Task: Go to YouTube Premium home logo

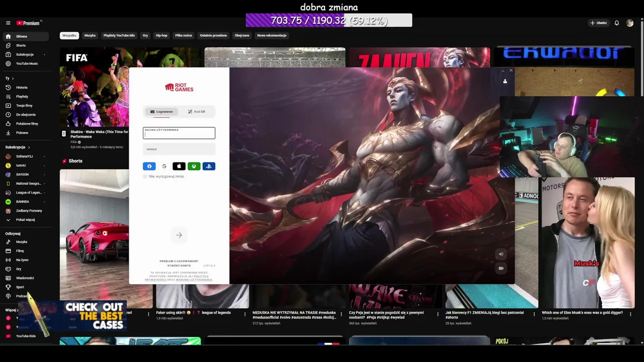Action: 28,23
